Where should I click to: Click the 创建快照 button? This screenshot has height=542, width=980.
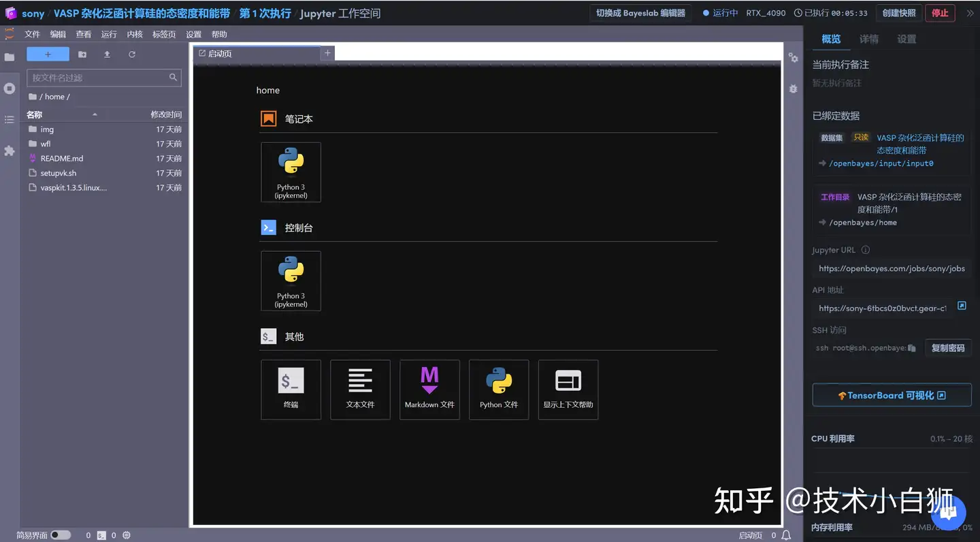[900, 13]
